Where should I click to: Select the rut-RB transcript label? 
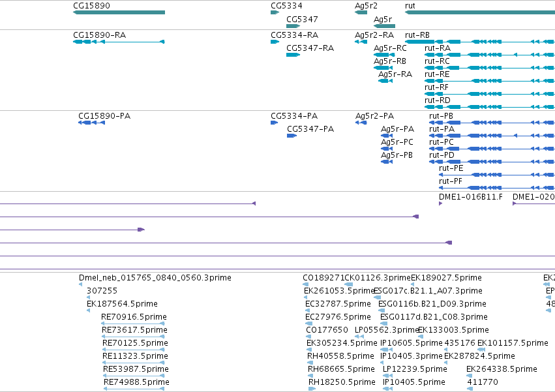coord(417,35)
